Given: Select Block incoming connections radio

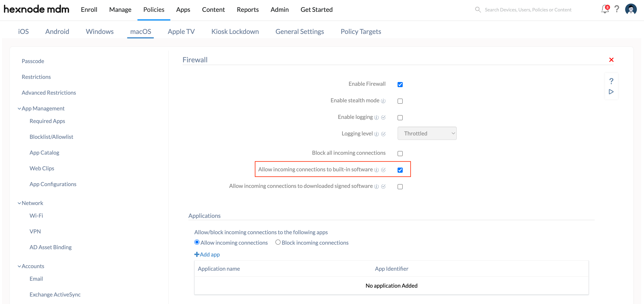Looking at the screenshot, I should tap(278, 242).
